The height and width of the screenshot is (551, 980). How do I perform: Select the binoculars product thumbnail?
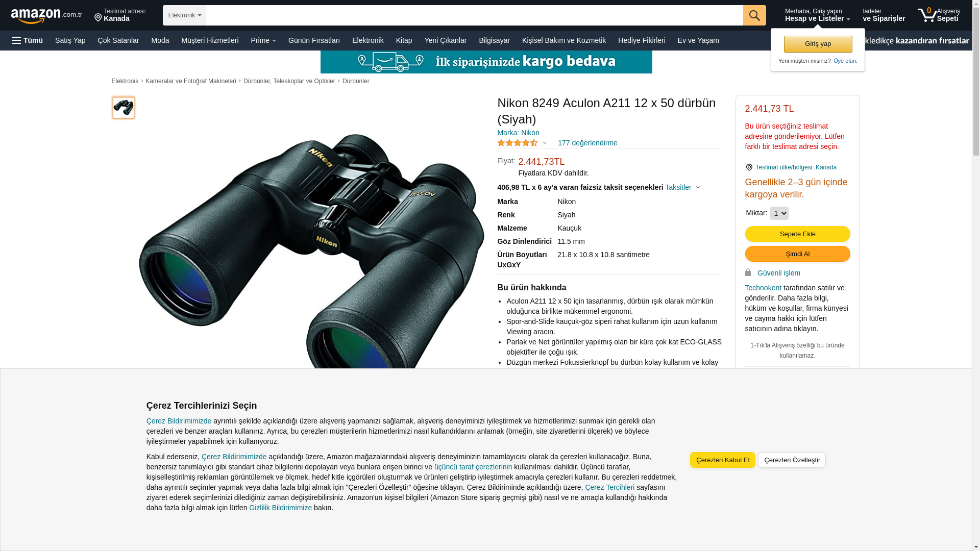124,108
